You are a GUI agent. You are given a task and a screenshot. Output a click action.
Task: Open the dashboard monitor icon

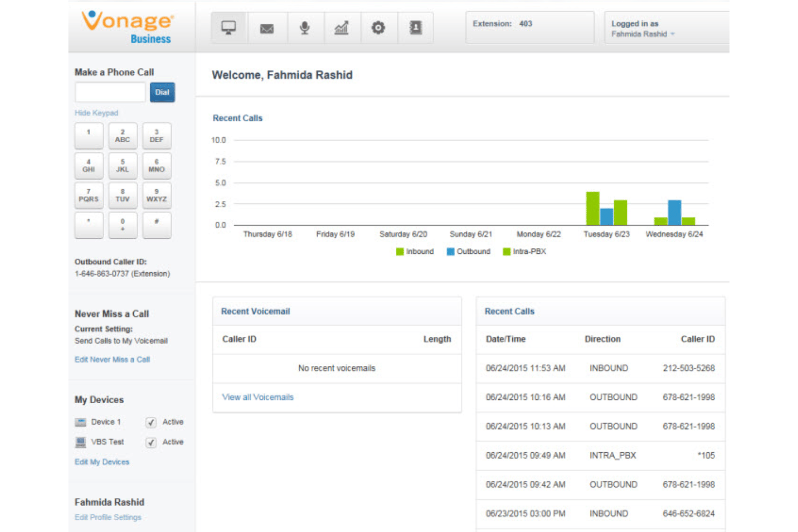229,27
